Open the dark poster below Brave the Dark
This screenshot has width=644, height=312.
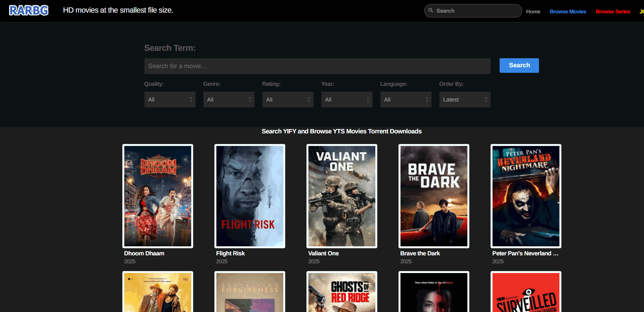[x=434, y=292]
